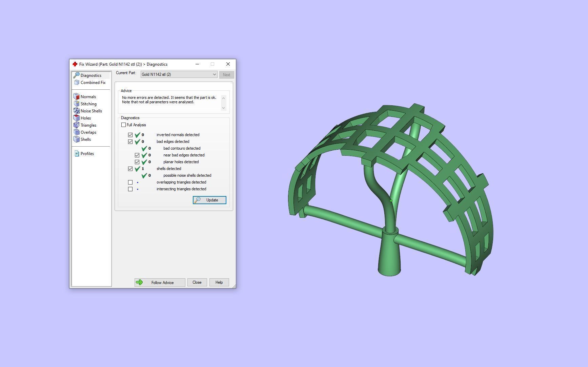Click the green checkmark beside possible noise shells
Screen dimensions: 588x367
click(x=144, y=175)
